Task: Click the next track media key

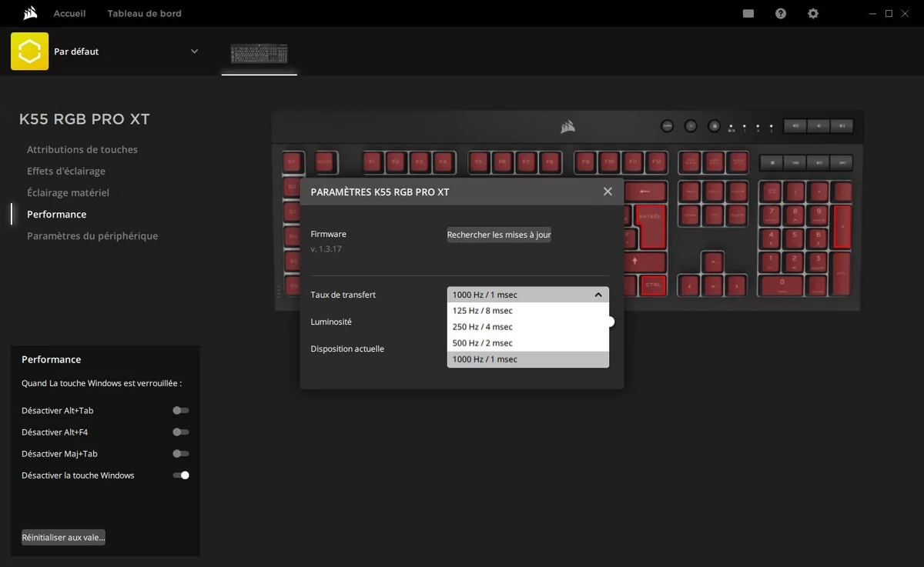Action: [842, 162]
